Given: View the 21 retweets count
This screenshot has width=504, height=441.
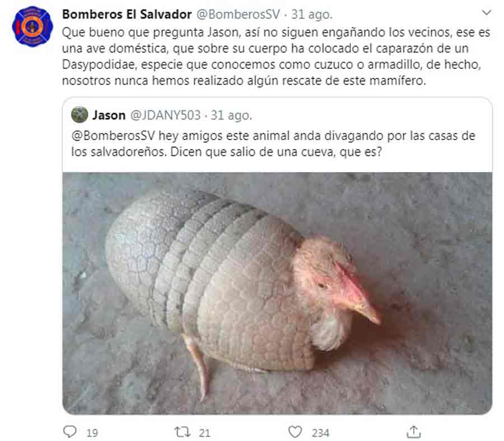Looking at the screenshot, I should click(x=204, y=433).
